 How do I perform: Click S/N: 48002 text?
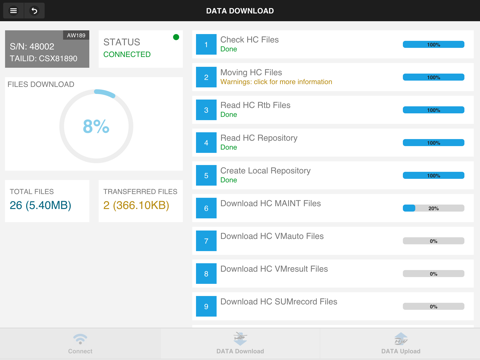click(x=32, y=46)
